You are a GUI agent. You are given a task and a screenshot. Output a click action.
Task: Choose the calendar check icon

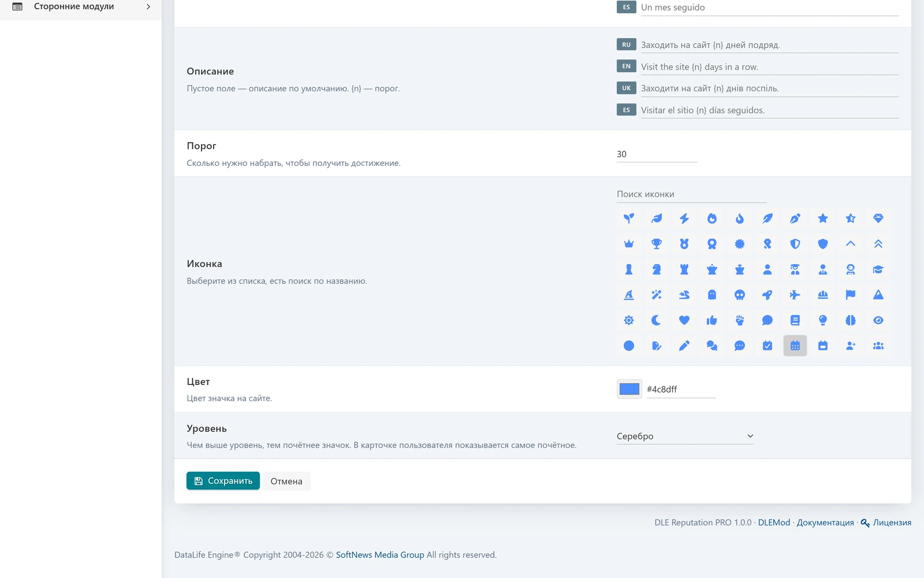click(x=767, y=346)
